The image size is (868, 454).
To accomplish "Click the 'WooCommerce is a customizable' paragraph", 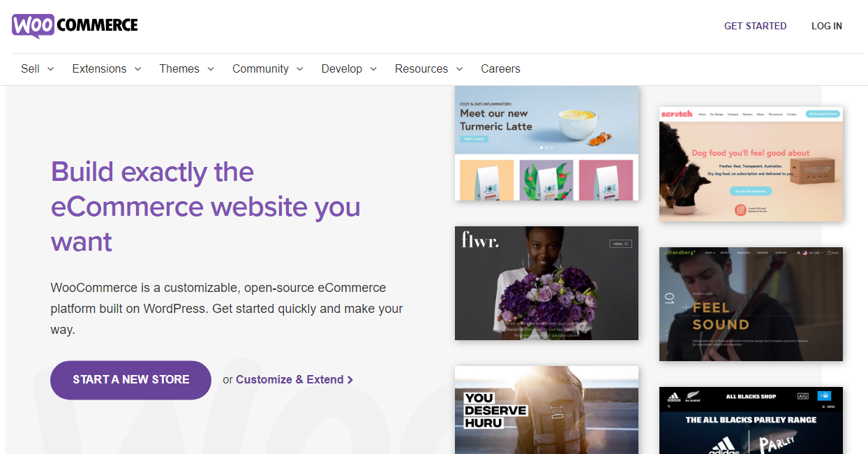I will (x=227, y=308).
